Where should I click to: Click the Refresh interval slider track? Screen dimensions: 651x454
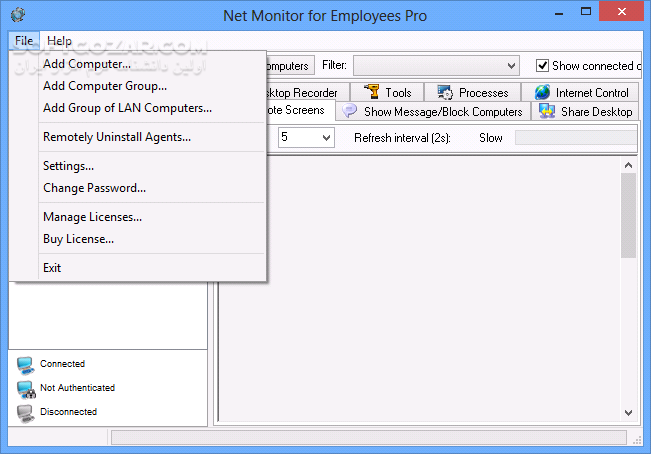click(575, 137)
